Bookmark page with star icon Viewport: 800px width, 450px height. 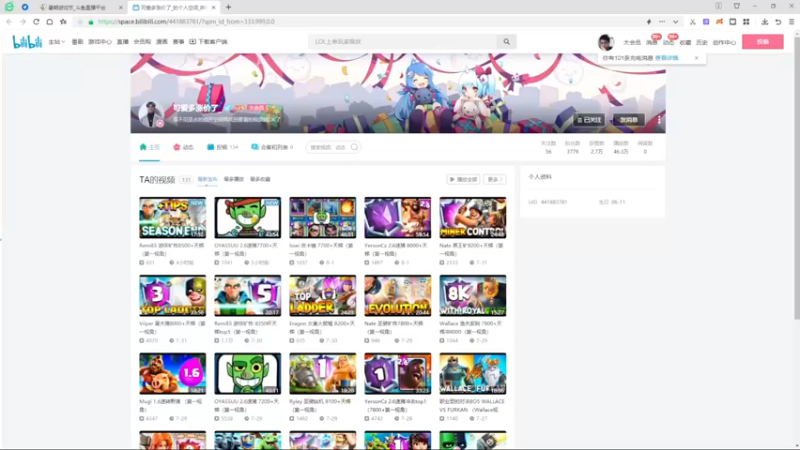[x=63, y=22]
